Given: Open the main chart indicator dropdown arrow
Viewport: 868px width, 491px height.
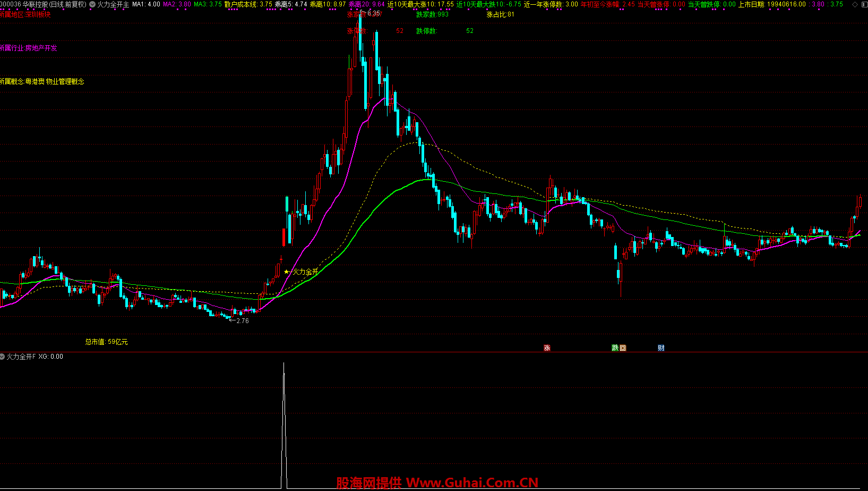Looking at the screenshot, I should [x=92, y=4].
